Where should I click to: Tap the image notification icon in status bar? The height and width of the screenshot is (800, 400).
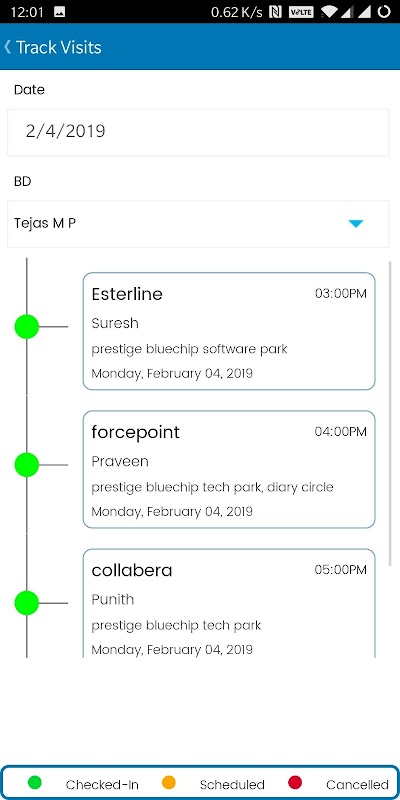(x=59, y=12)
